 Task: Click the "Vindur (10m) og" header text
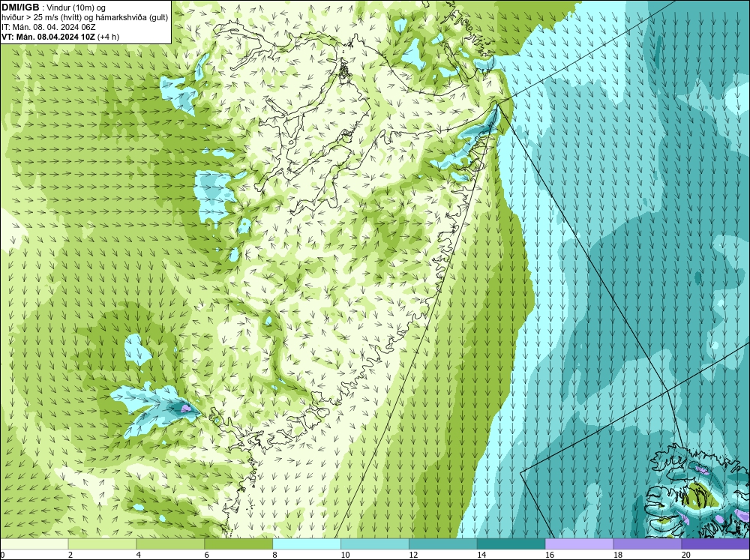click(x=77, y=8)
